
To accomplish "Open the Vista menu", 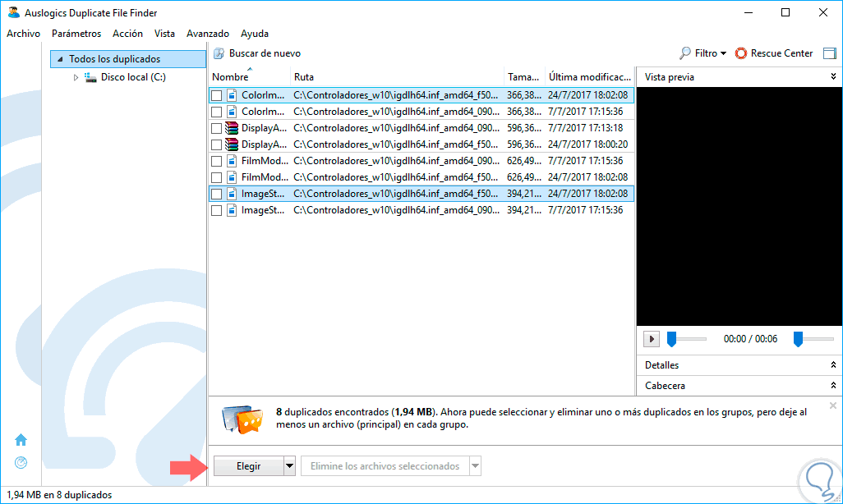I will tap(164, 34).
